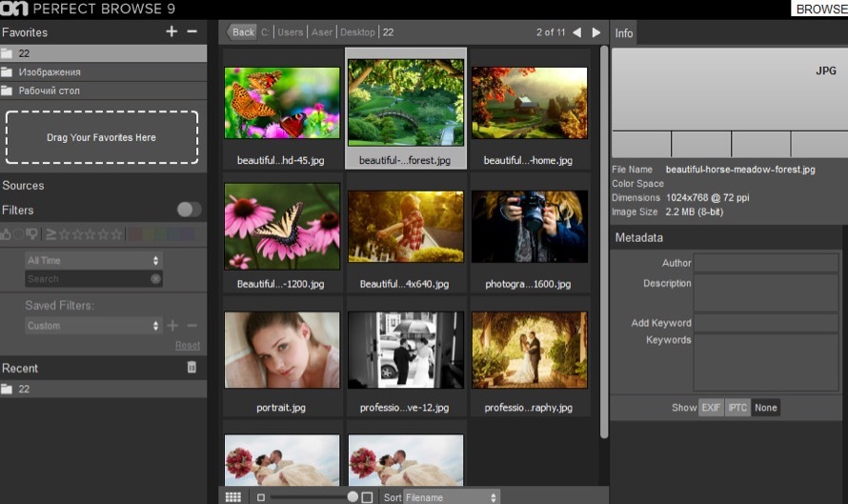The image size is (848, 504).
Task: Click the thumbs-down dislike filter icon
Action: (x=31, y=233)
